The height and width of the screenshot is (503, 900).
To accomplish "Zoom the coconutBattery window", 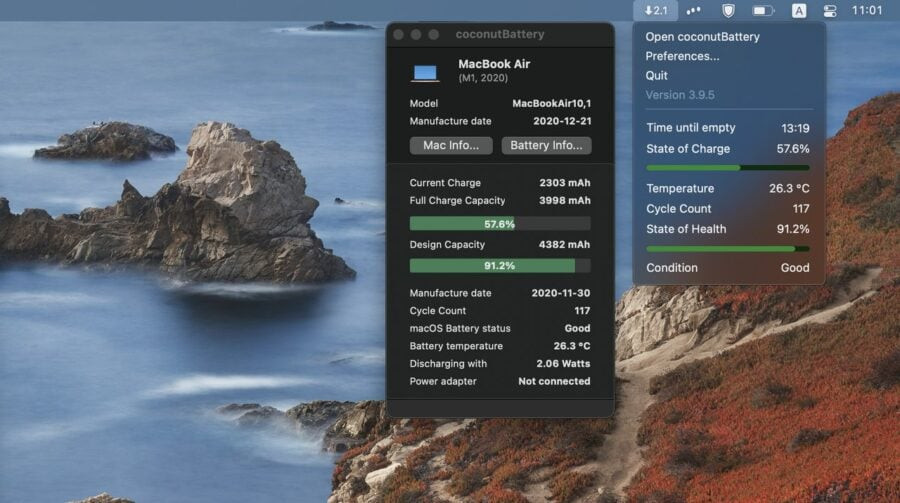I will point(434,34).
